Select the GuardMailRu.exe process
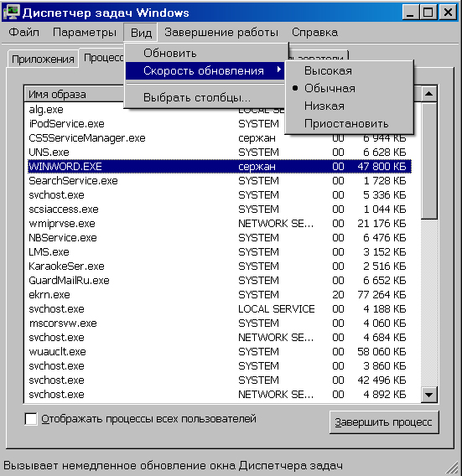Screen dimensions: 462x476 (x=220, y=281)
